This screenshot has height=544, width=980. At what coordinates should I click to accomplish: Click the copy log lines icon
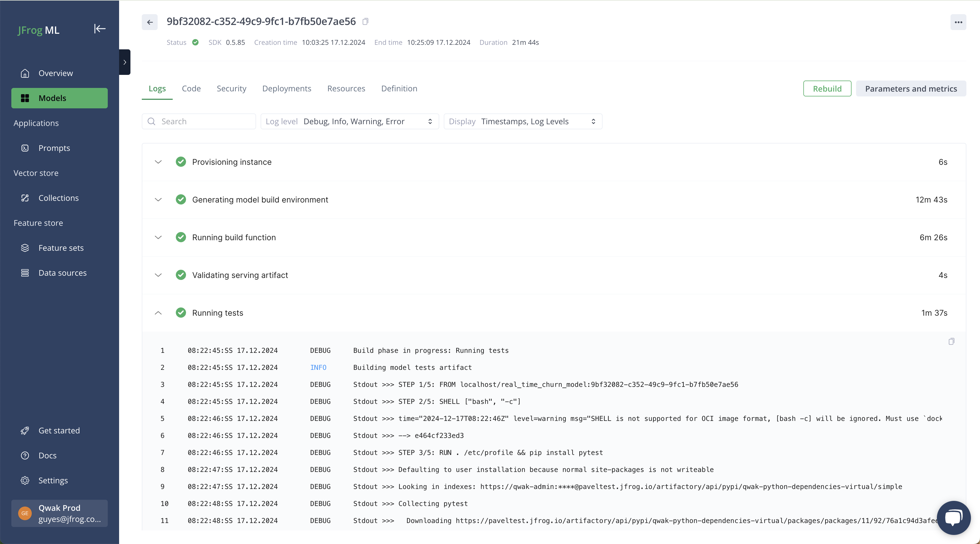[951, 341]
